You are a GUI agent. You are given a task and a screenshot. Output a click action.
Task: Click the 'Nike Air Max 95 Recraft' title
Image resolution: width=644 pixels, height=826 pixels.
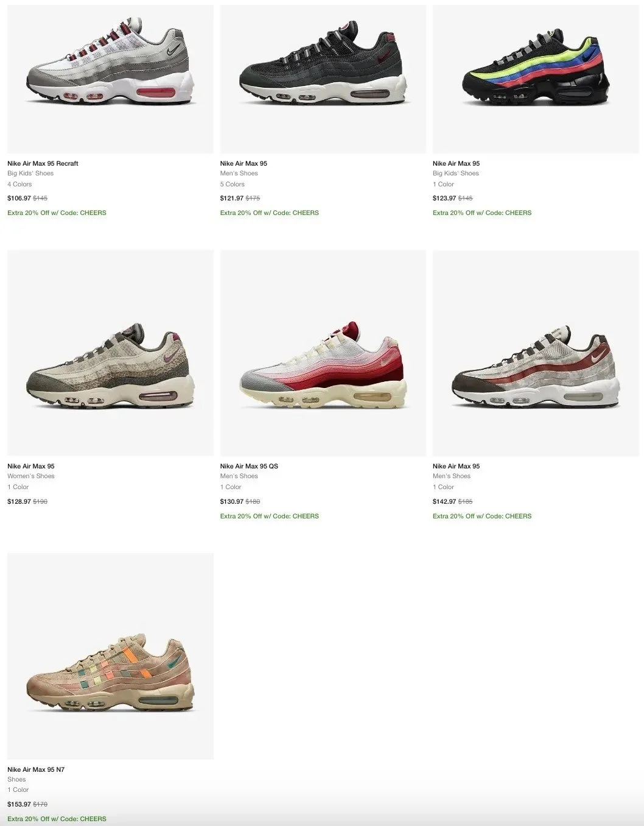point(43,163)
